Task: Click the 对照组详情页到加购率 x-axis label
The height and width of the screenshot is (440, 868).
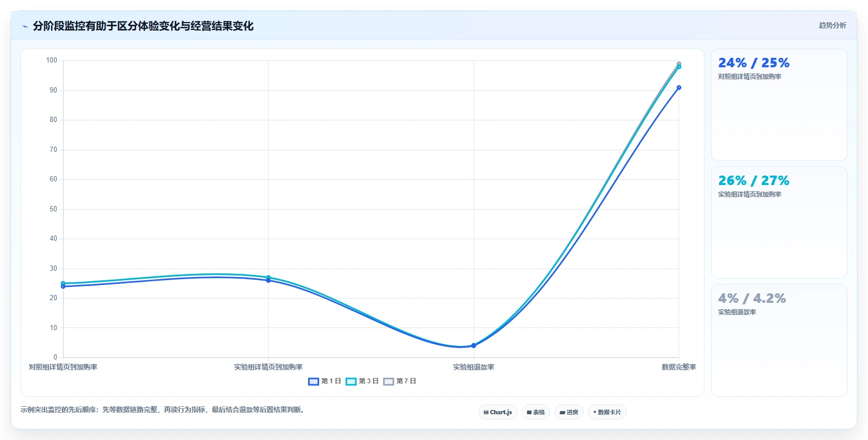Action: pyautogui.click(x=63, y=367)
